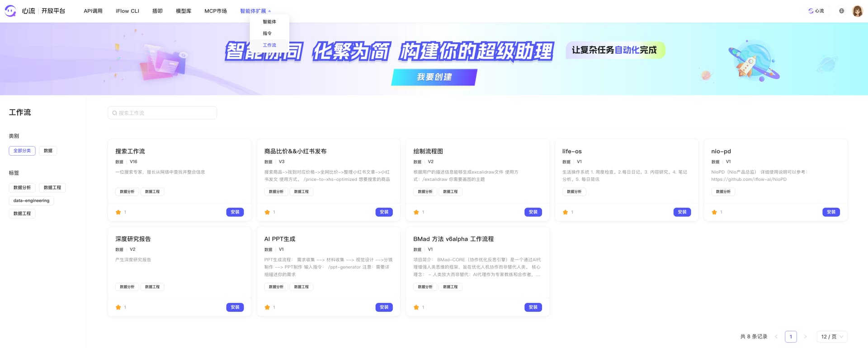Toggle the data-engineering tag filter
868x348 pixels.
(x=31, y=200)
